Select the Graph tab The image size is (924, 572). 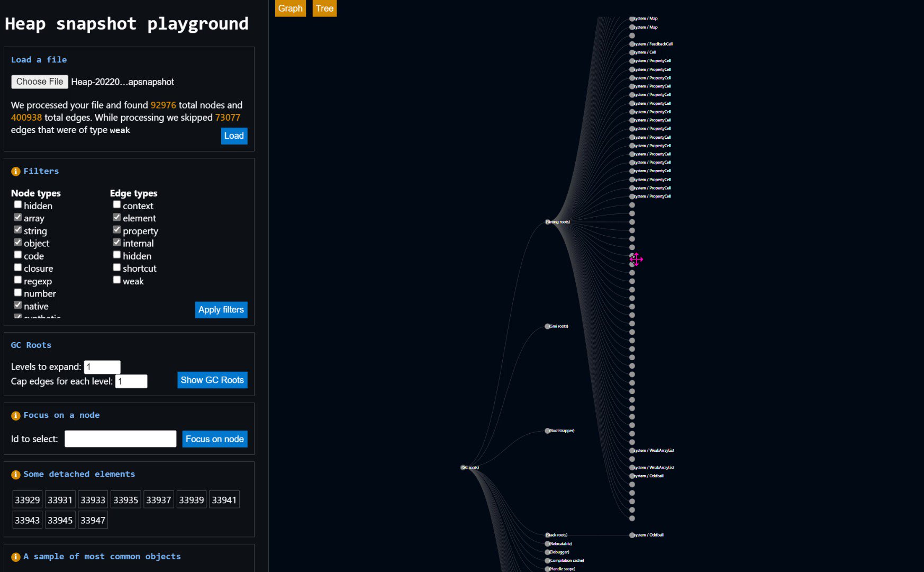tap(290, 8)
